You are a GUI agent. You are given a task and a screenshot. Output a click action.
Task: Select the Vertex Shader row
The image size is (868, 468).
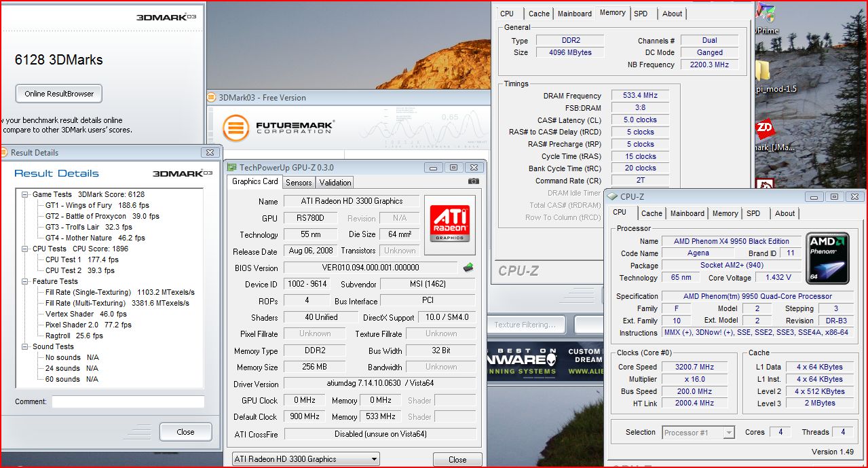[86, 314]
